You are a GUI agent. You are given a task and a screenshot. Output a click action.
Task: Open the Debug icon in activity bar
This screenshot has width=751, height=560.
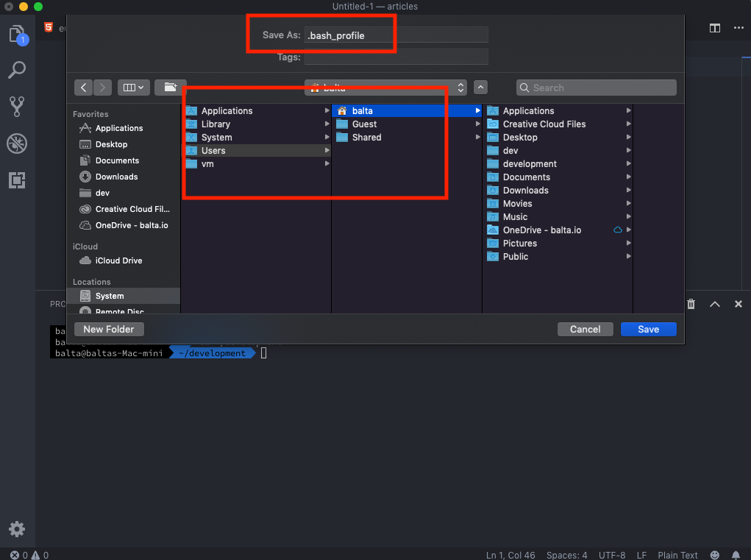point(17,143)
